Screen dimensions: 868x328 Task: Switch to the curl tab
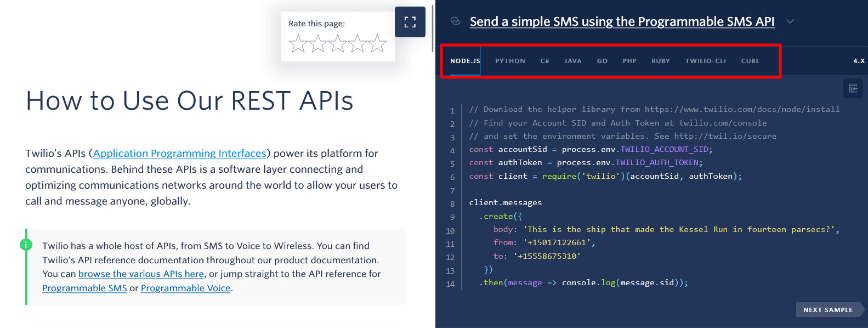pos(750,61)
